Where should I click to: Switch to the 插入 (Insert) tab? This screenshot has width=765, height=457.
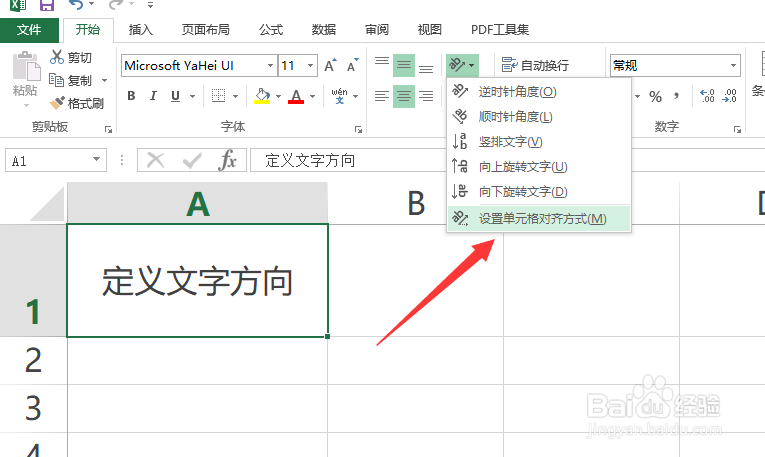(x=141, y=30)
